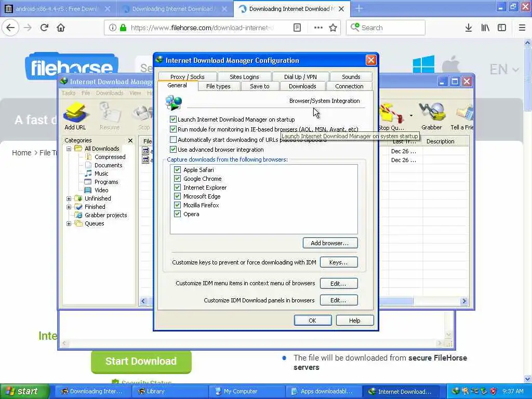Switch to Save to tab
The width and height of the screenshot is (532, 399).
click(260, 86)
